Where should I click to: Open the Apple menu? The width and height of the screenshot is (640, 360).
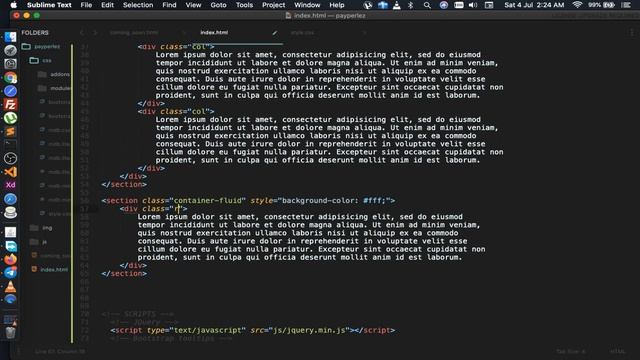(x=13, y=5)
